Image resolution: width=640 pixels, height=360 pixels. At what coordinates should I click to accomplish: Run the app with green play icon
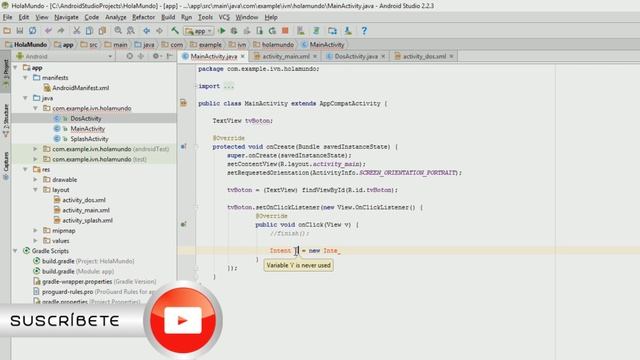click(x=222, y=31)
